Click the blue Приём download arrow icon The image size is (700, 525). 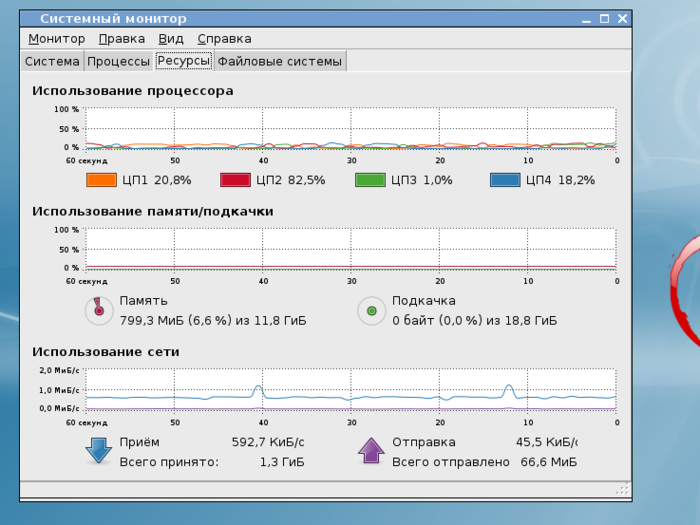(98, 451)
